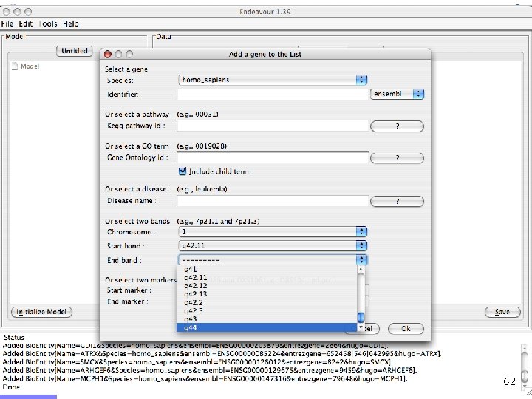
Task: Select highlighted q44 in End band list
Action: coord(267,327)
